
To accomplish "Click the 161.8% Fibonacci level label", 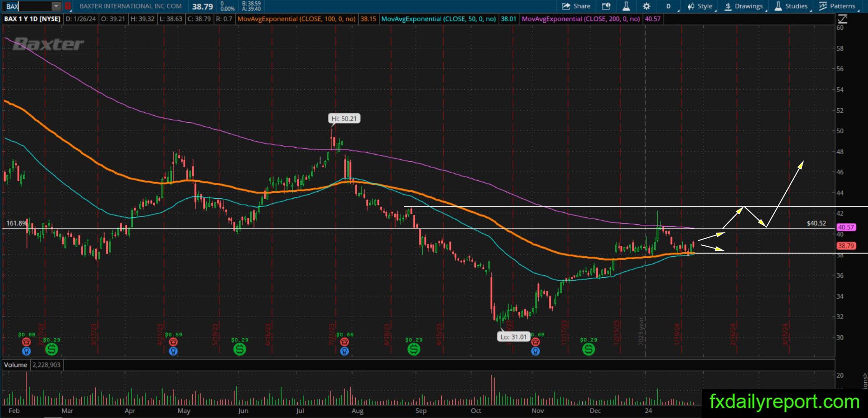I will click(16, 223).
